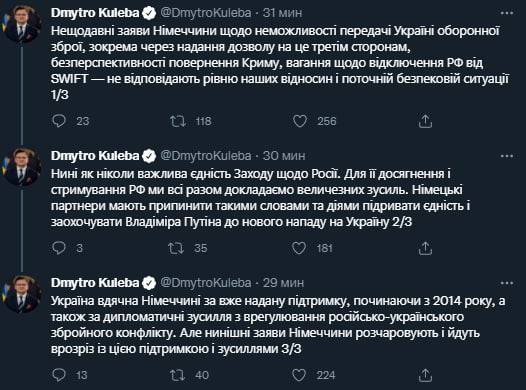The image size is (526, 390).
Task: Share the second tweet marked 2/3
Action: pos(425,248)
